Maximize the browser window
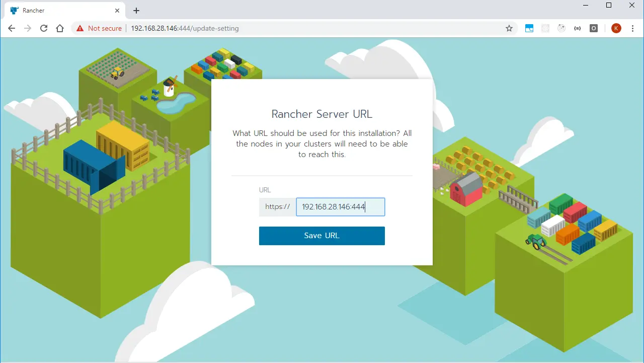The height and width of the screenshot is (363, 644). tap(609, 5)
